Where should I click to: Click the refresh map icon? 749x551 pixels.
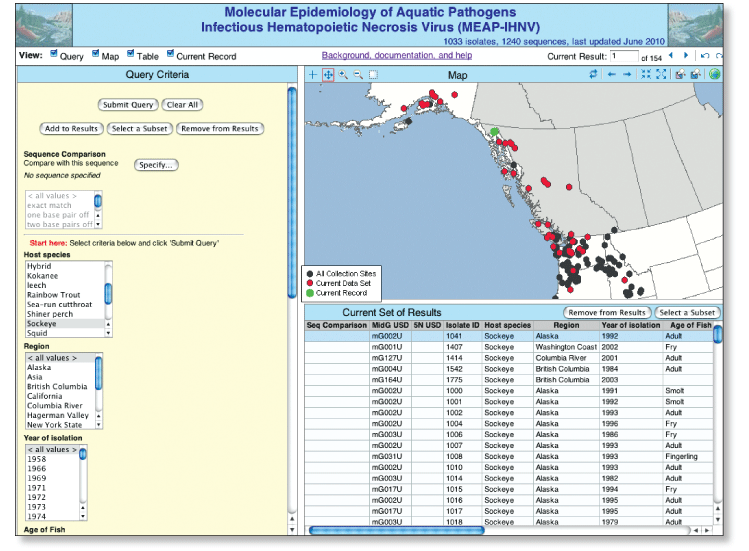pos(593,75)
